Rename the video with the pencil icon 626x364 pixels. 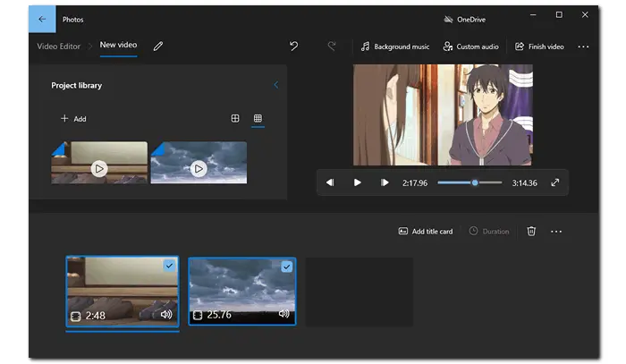158,47
